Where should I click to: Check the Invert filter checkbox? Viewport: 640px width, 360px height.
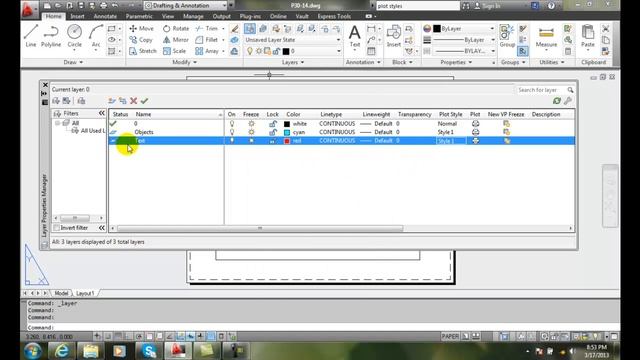pyautogui.click(x=57, y=228)
